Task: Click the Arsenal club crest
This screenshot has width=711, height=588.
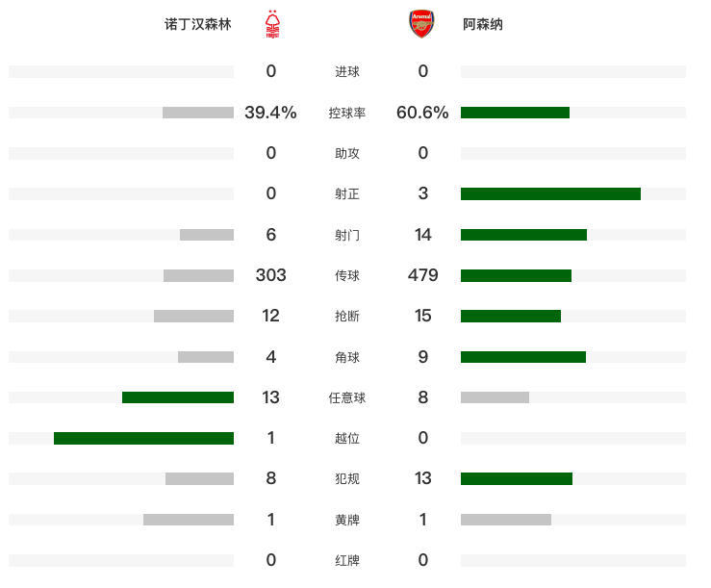Action: click(x=422, y=24)
